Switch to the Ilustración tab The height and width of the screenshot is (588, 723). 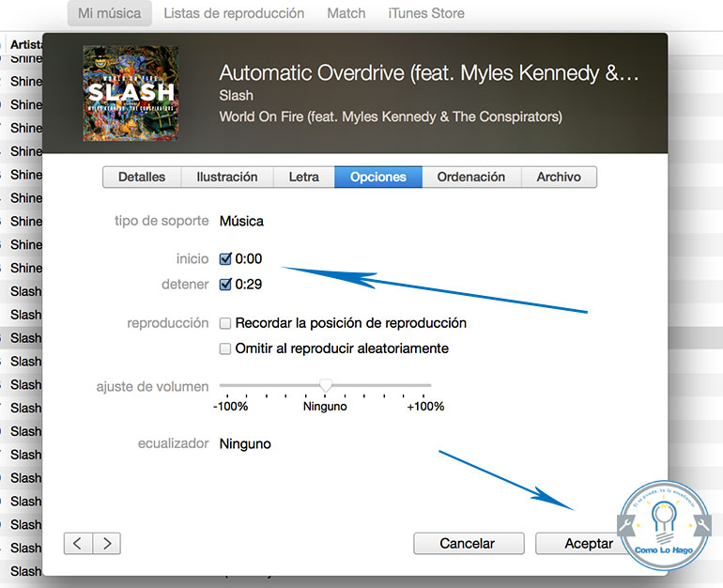(x=227, y=178)
